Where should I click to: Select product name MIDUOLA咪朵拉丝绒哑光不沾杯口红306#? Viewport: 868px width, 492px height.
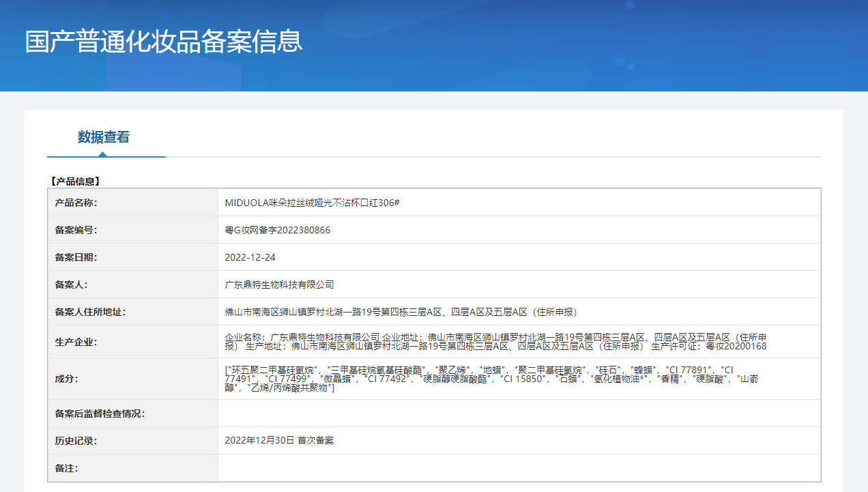coord(312,203)
